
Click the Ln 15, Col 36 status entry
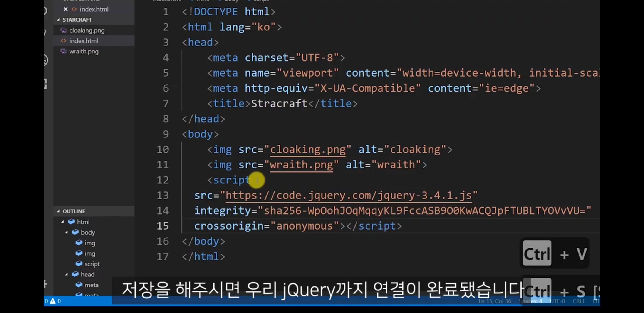(495, 301)
